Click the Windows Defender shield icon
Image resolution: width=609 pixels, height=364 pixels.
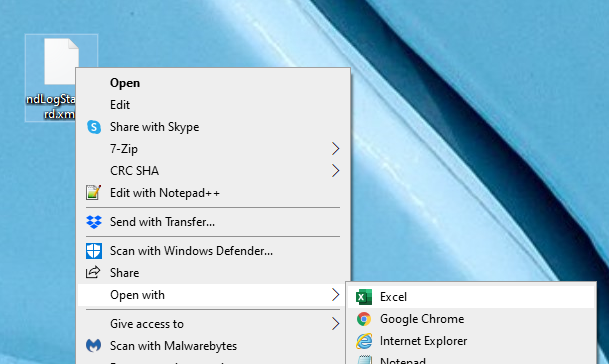(x=94, y=251)
